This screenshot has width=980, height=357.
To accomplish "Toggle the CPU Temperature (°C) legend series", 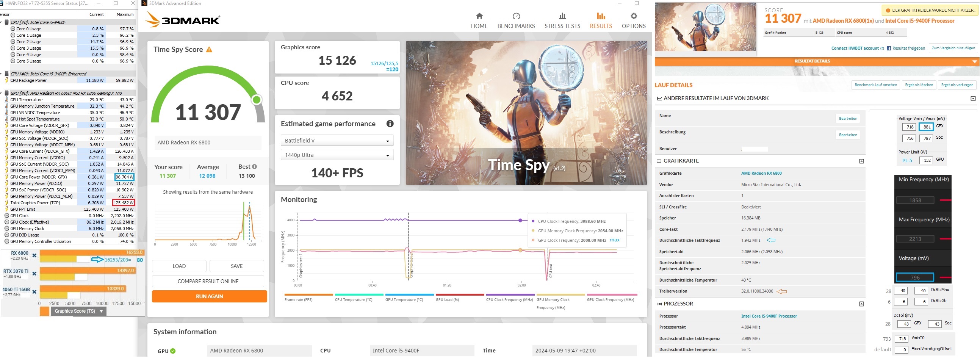I will click(x=359, y=297).
